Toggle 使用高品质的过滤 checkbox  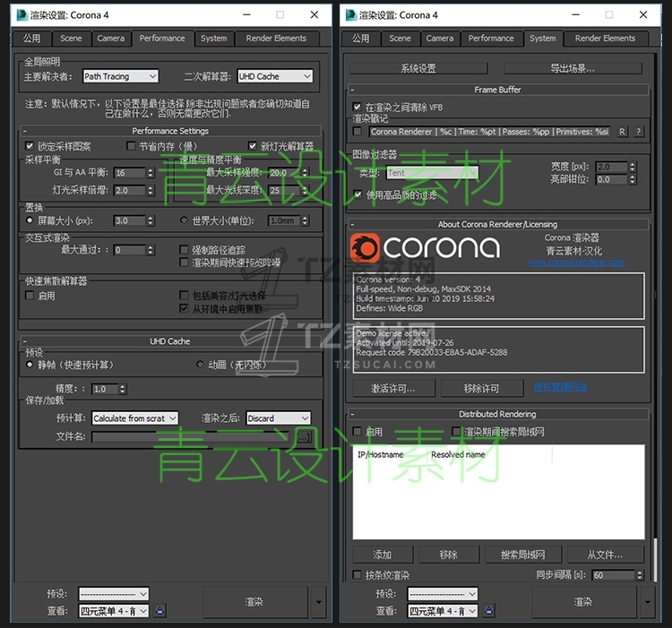tap(358, 195)
